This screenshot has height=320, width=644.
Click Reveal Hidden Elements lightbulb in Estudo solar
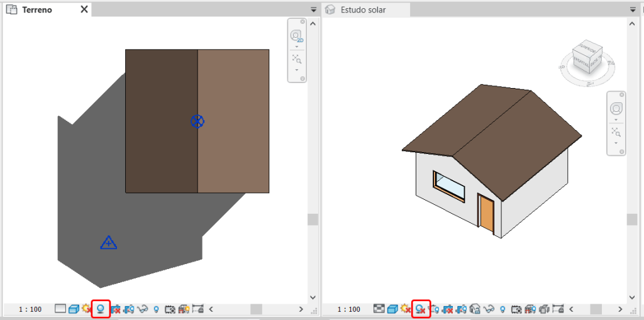[x=502, y=309]
